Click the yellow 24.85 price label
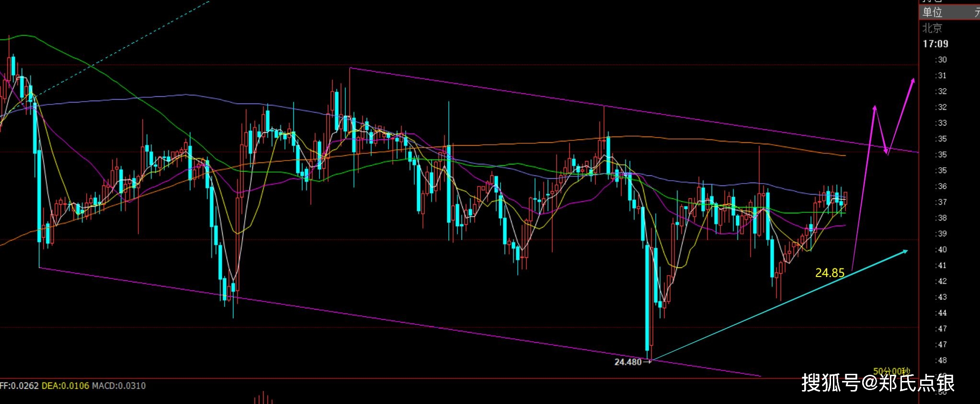980x404 pixels. 830,273
